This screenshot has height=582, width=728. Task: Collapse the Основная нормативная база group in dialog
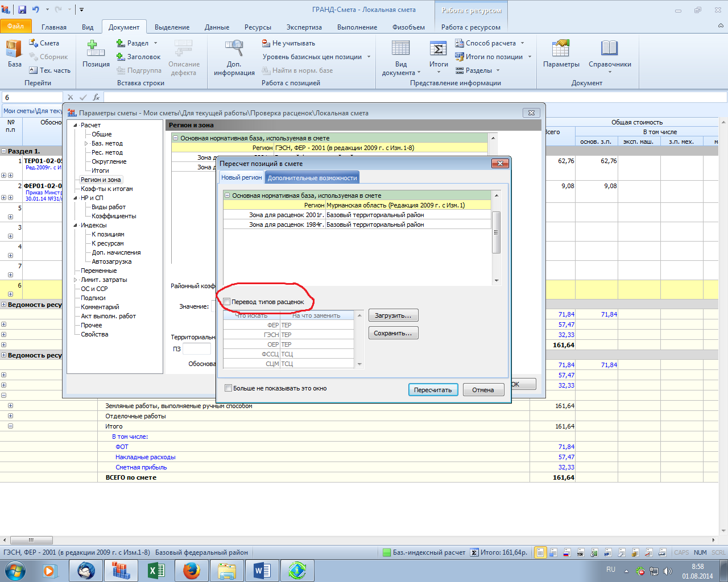point(227,196)
